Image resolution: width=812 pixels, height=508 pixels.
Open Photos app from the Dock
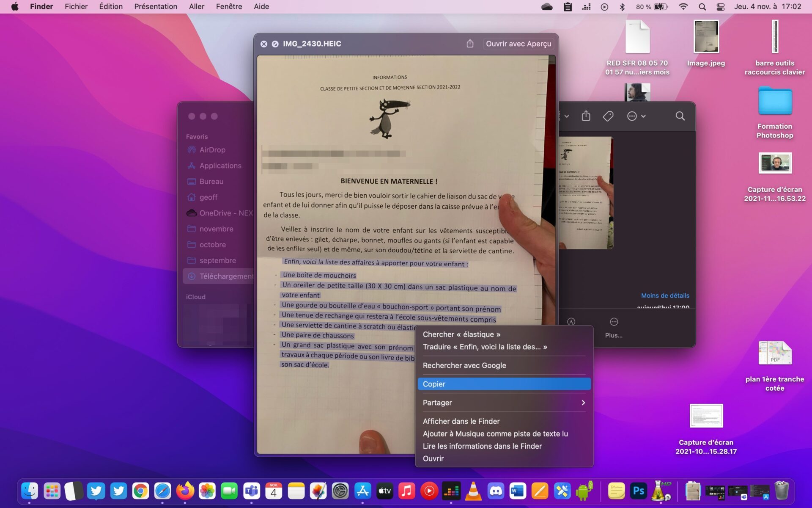point(207,491)
